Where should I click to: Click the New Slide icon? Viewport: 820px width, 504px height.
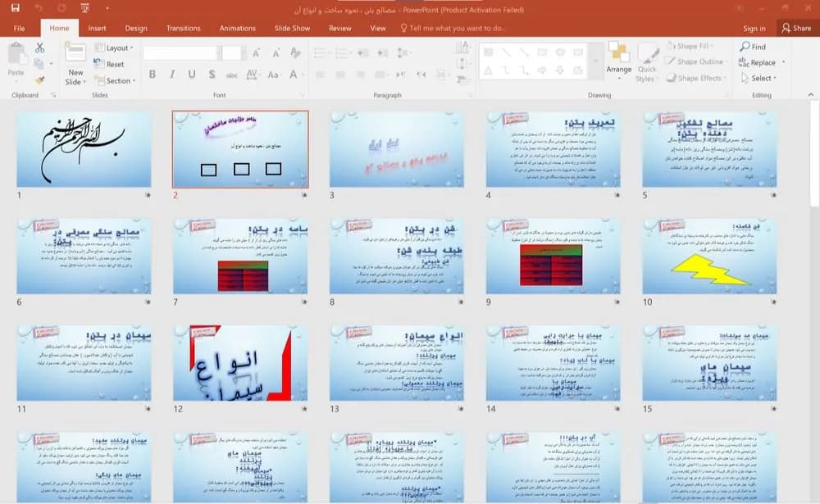[x=75, y=53]
